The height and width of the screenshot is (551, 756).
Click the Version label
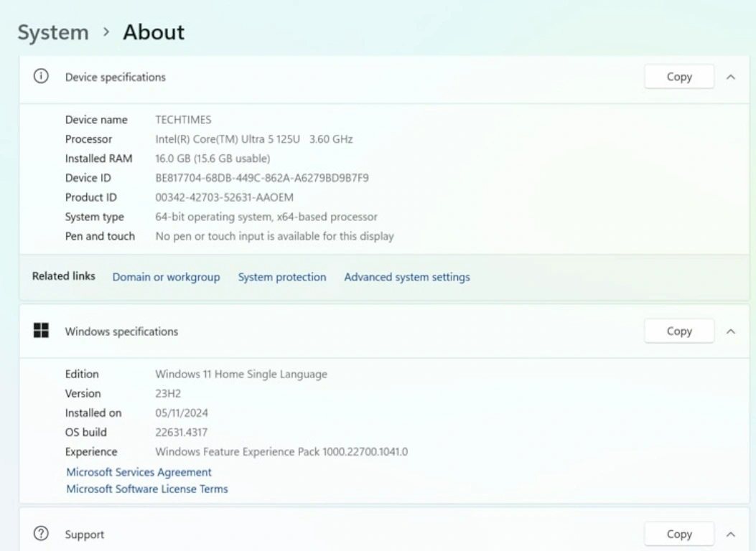pyautogui.click(x=83, y=393)
